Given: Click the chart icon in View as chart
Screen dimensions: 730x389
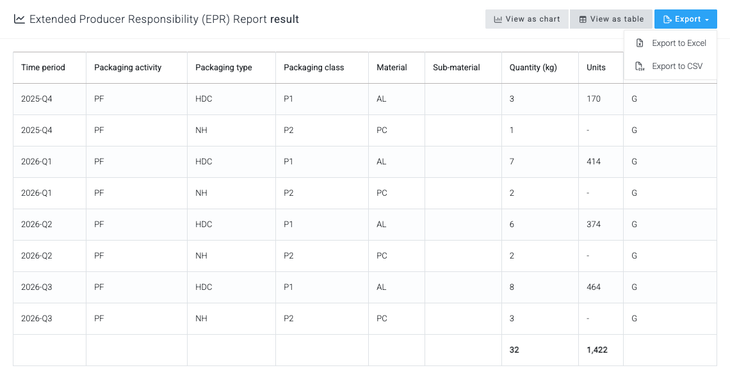Looking at the screenshot, I should tap(498, 20).
